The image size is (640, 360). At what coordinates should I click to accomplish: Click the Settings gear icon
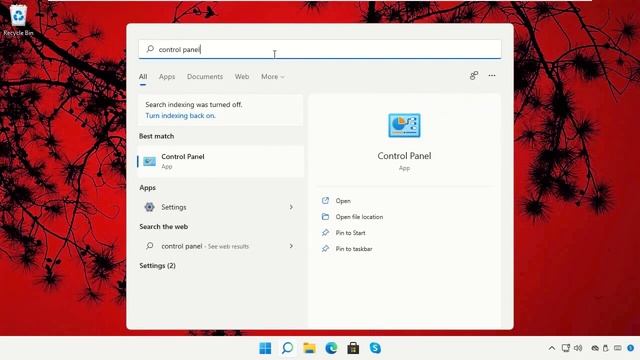click(149, 207)
